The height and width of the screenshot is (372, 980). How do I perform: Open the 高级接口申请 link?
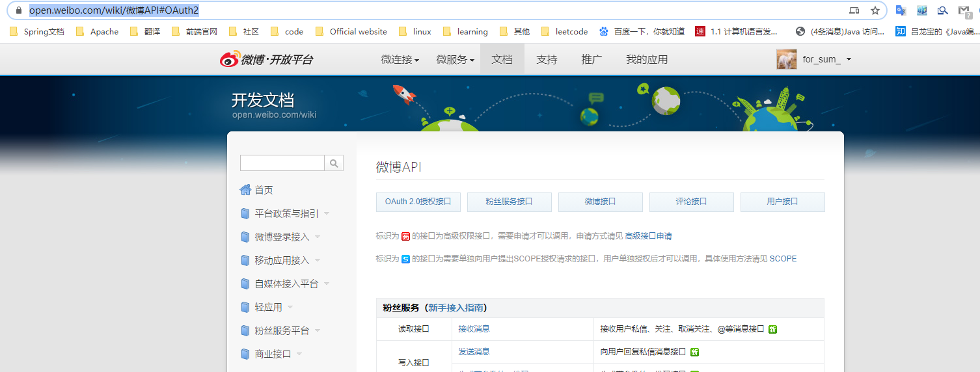tap(648, 236)
